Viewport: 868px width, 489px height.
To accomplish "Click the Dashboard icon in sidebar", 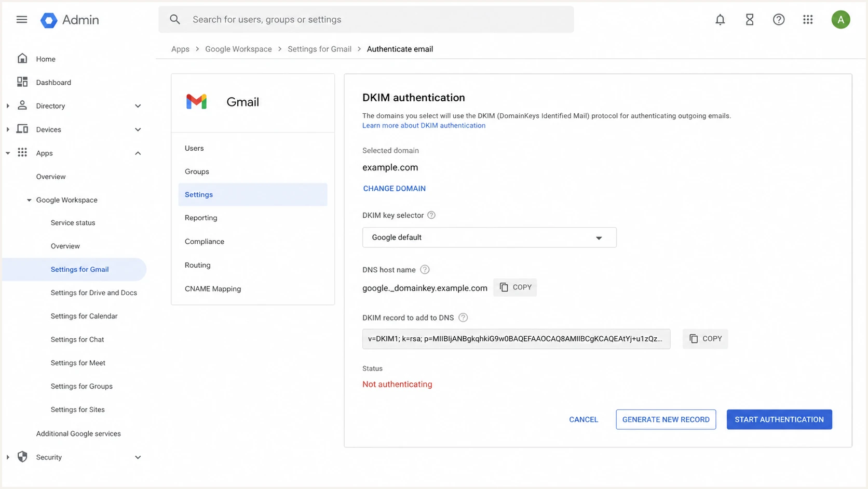I will click(x=22, y=82).
